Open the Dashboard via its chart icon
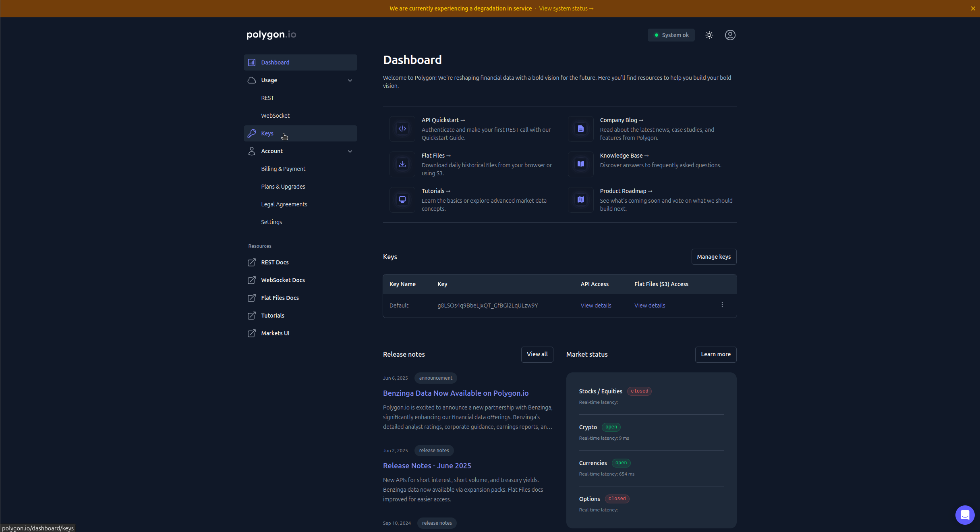The width and height of the screenshot is (980, 532). pos(252,62)
